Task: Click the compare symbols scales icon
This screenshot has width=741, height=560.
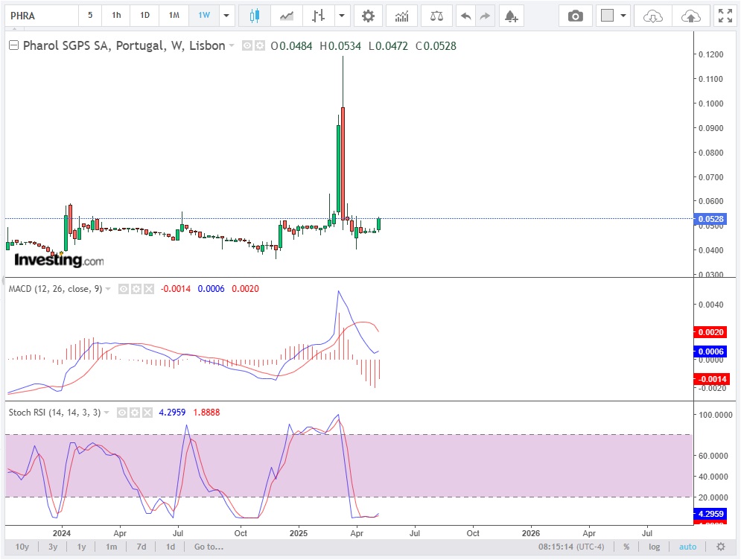Action: [436, 16]
